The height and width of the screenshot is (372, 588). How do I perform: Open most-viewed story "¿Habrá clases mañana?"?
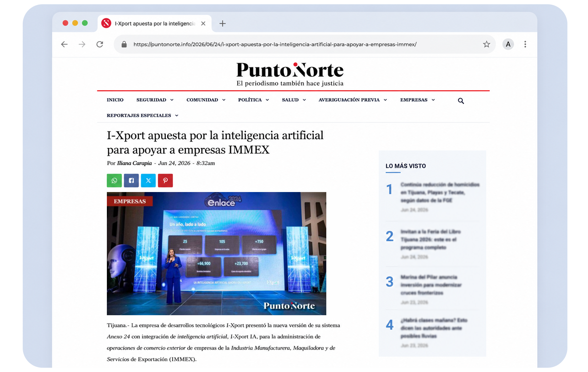tap(434, 328)
